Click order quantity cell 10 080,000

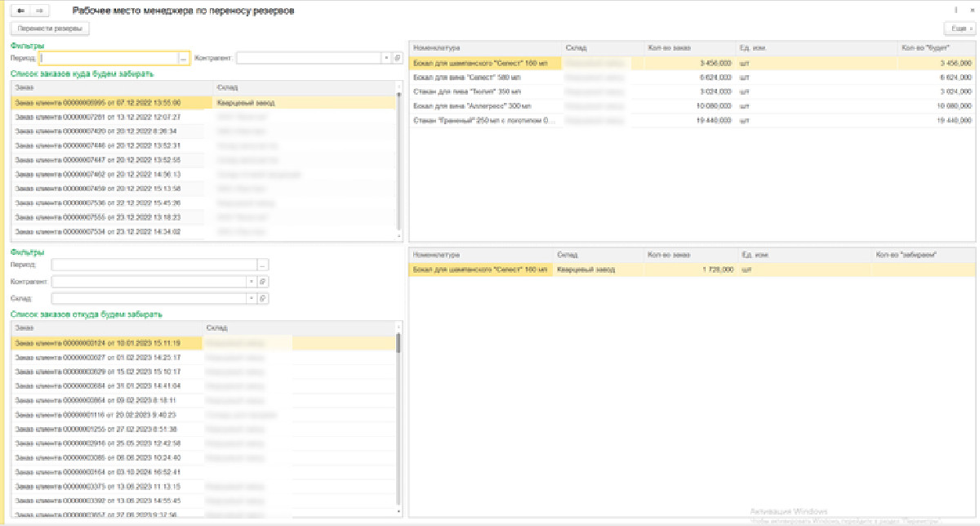click(689, 106)
